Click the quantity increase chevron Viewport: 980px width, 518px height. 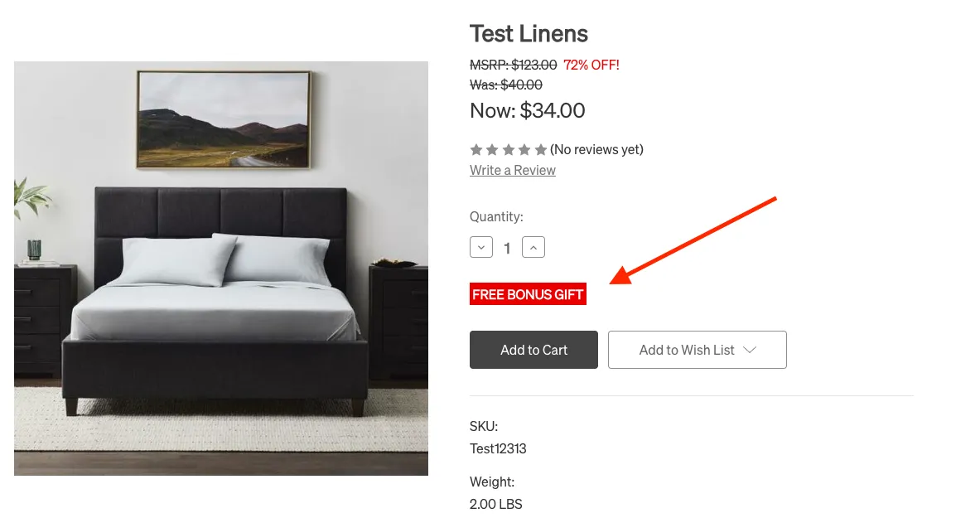(x=533, y=246)
